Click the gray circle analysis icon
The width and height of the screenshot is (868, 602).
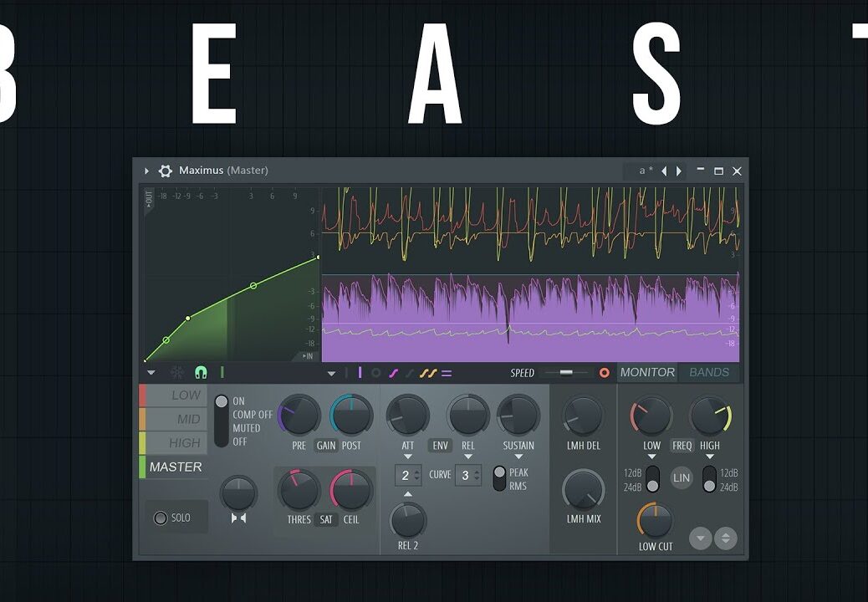(375, 373)
